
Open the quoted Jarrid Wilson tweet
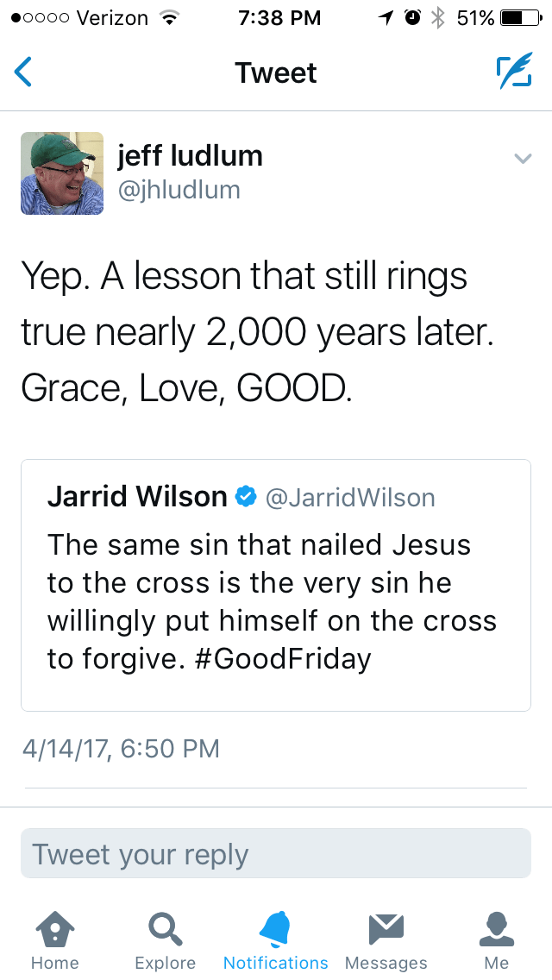tap(276, 595)
